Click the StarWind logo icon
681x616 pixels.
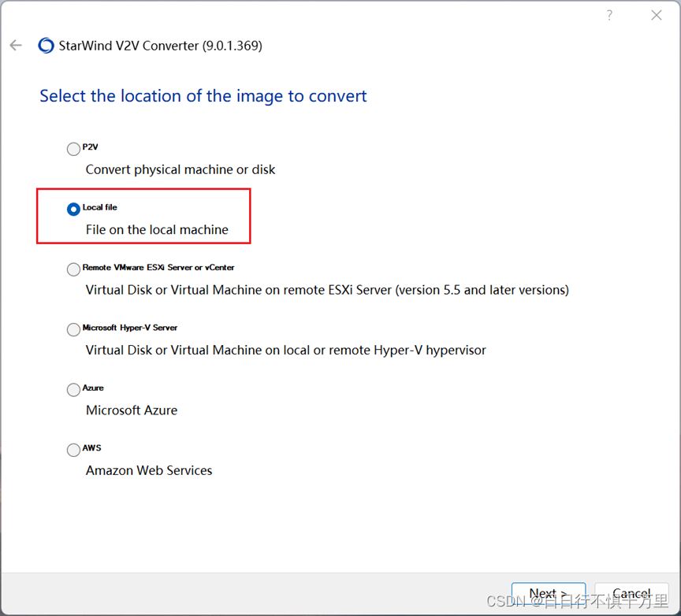point(47,46)
